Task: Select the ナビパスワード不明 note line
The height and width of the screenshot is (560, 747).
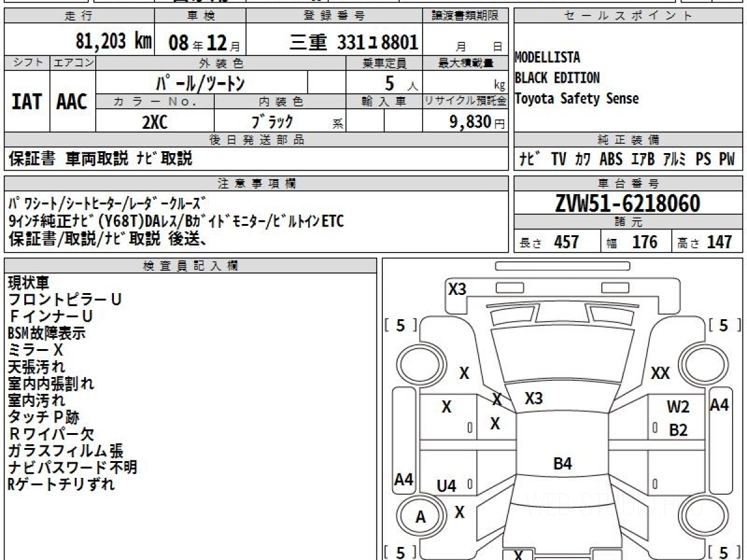Action: [72, 467]
